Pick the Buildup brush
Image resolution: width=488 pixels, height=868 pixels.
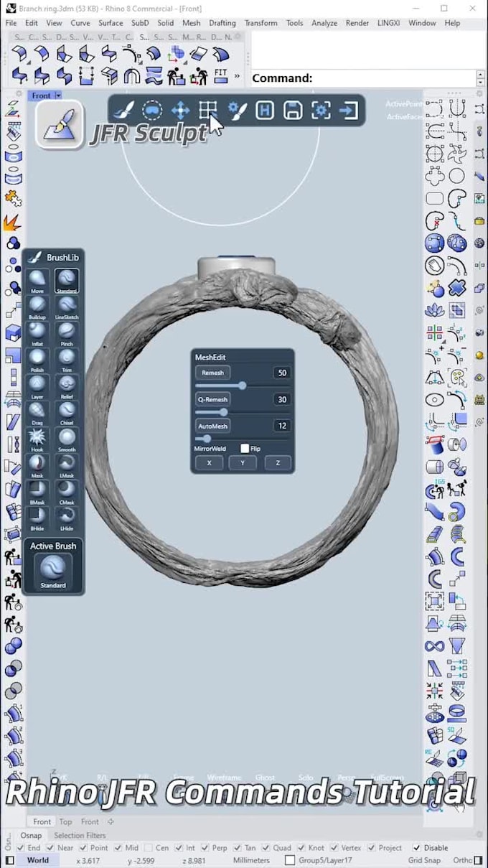click(37, 306)
